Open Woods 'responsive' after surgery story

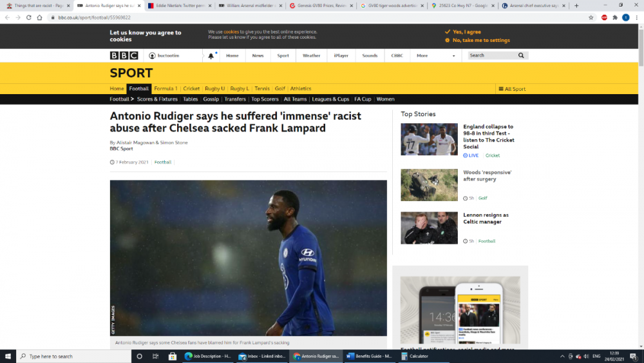point(487,175)
